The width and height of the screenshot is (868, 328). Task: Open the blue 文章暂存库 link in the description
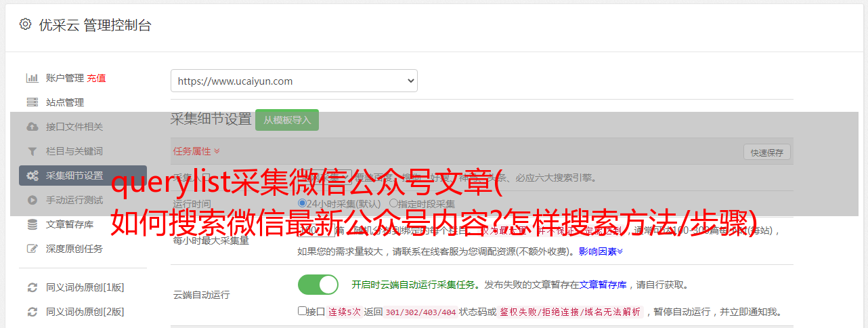pos(603,285)
